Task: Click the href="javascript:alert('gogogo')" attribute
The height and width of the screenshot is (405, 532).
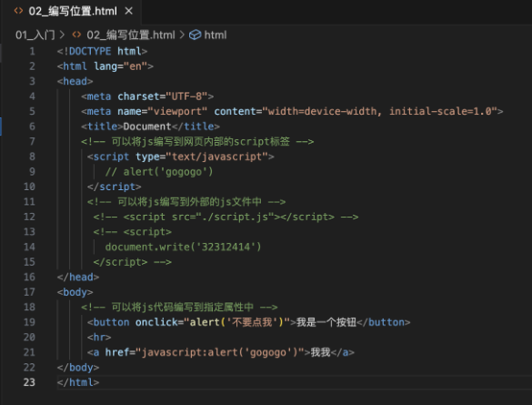Action: [x=205, y=352]
